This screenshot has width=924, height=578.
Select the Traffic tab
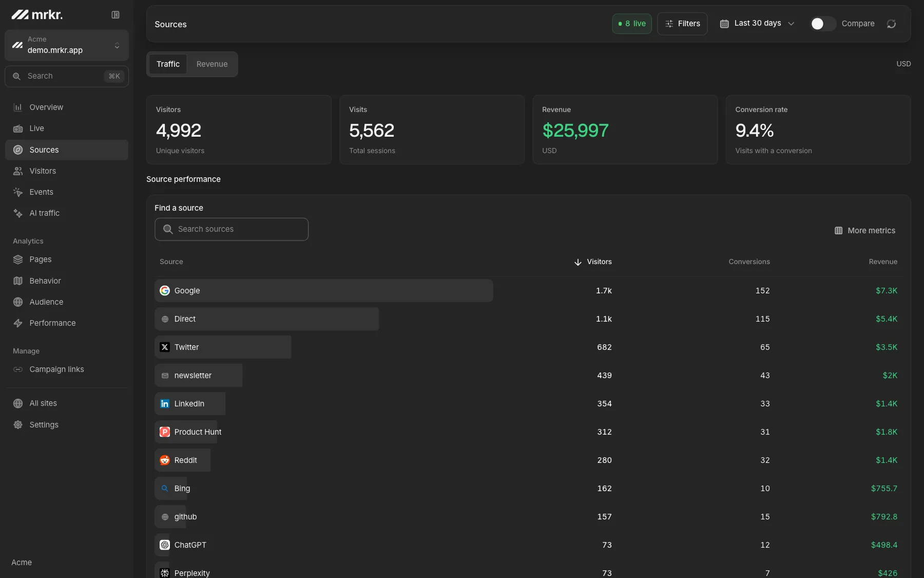tap(168, 64)
